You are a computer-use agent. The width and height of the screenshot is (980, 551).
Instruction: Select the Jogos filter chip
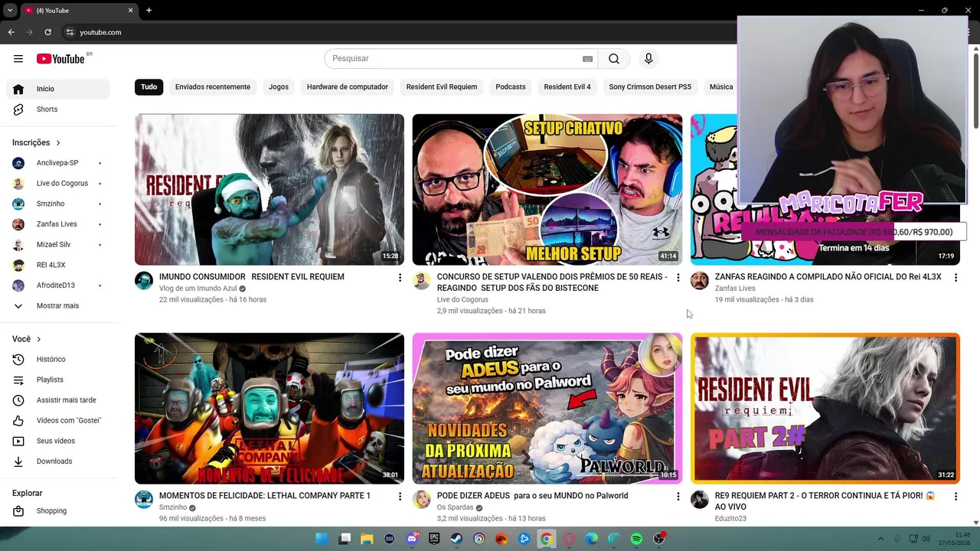click(x=279, y=87)
